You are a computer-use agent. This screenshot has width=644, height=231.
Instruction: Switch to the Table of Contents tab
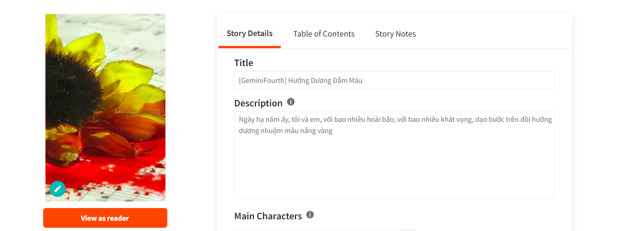(x=324, y=34)
